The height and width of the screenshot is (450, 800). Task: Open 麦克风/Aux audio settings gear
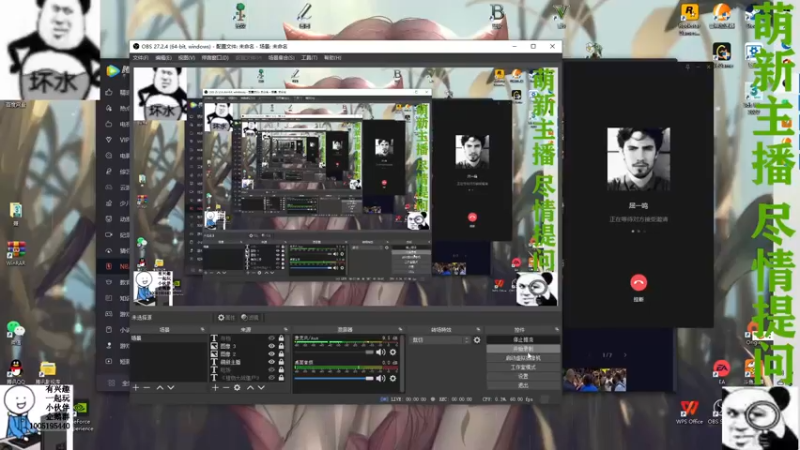coord(393,352)
